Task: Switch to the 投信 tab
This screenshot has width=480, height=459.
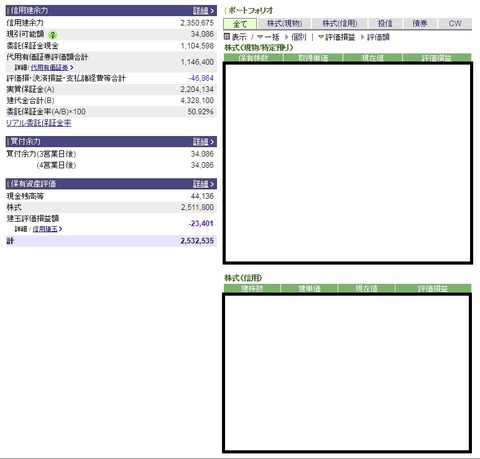Action: 385,24
